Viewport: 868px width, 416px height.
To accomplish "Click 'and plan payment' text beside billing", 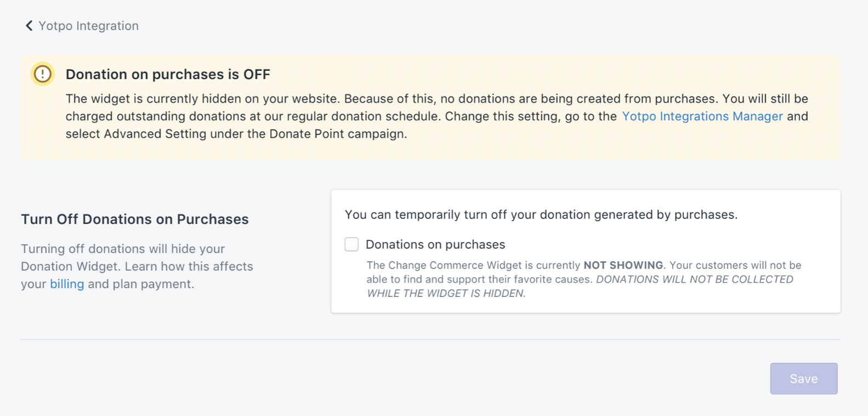I will pyautogui.click(x=141, y=284).
